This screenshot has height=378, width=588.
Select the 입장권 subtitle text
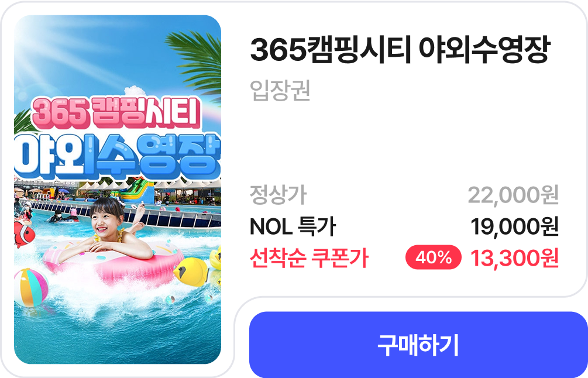coord(280,90)
